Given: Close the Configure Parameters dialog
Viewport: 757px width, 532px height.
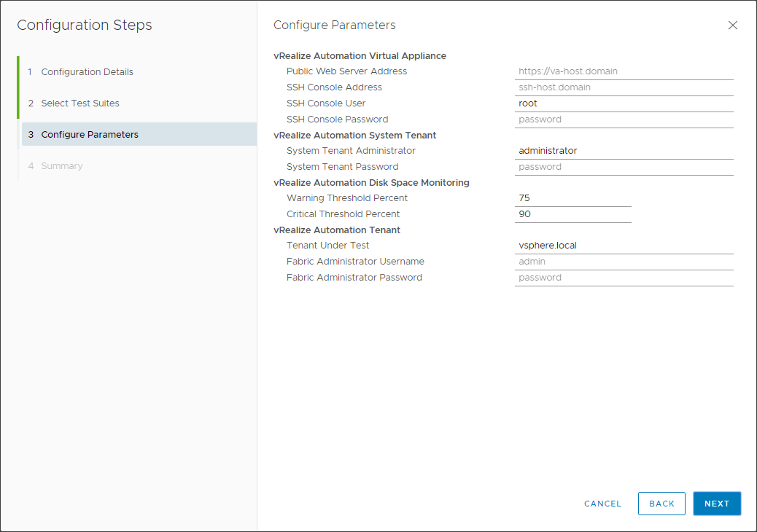Looking at the screenshot, I should [x=733, y=26].
